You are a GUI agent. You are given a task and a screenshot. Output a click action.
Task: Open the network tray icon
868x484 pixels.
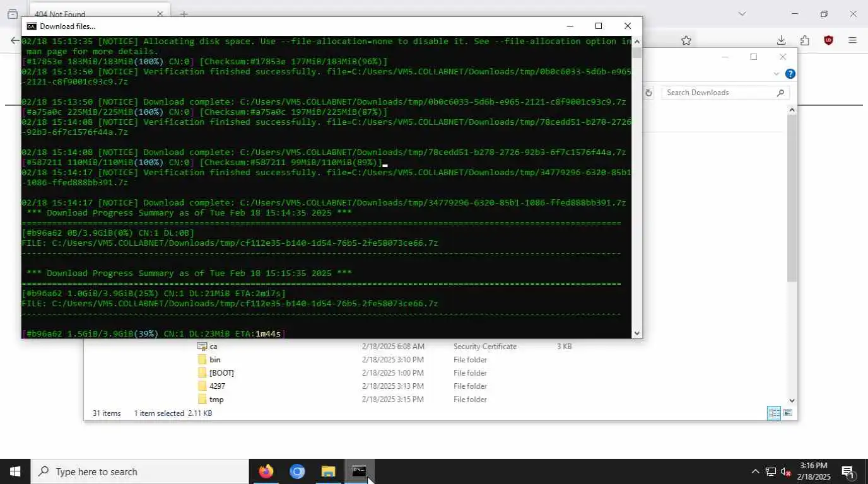pos(770,471)
